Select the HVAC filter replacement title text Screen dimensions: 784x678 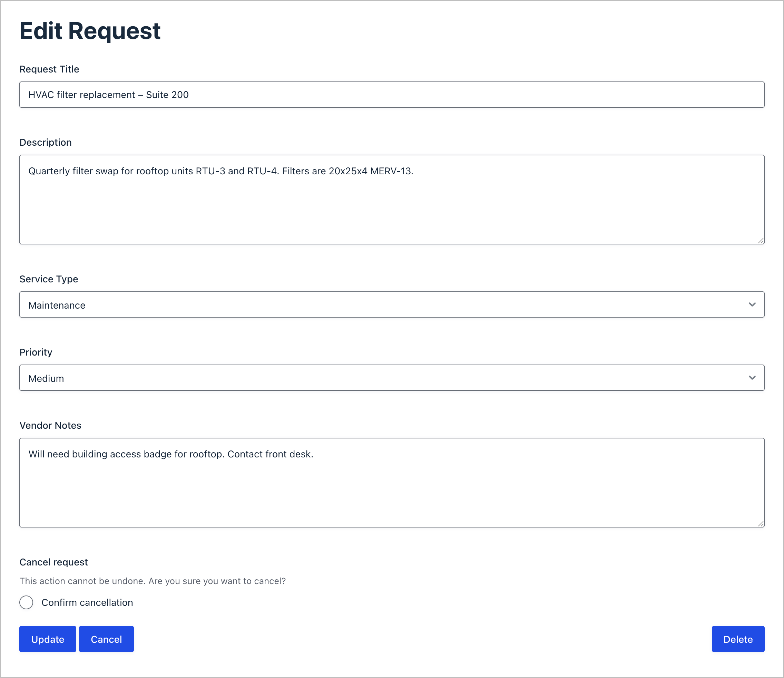click(x=108, y=95)
